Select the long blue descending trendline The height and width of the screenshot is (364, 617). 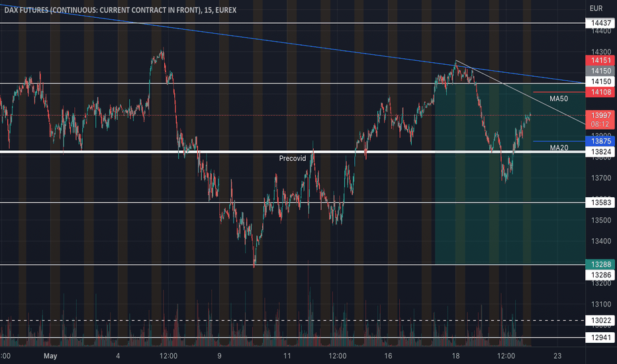pos(293,44)
